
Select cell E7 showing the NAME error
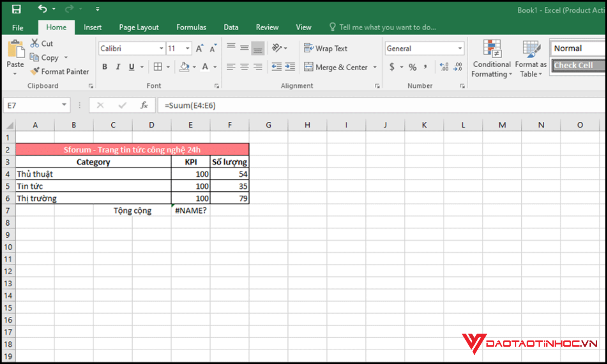click(x=191, y=210)
